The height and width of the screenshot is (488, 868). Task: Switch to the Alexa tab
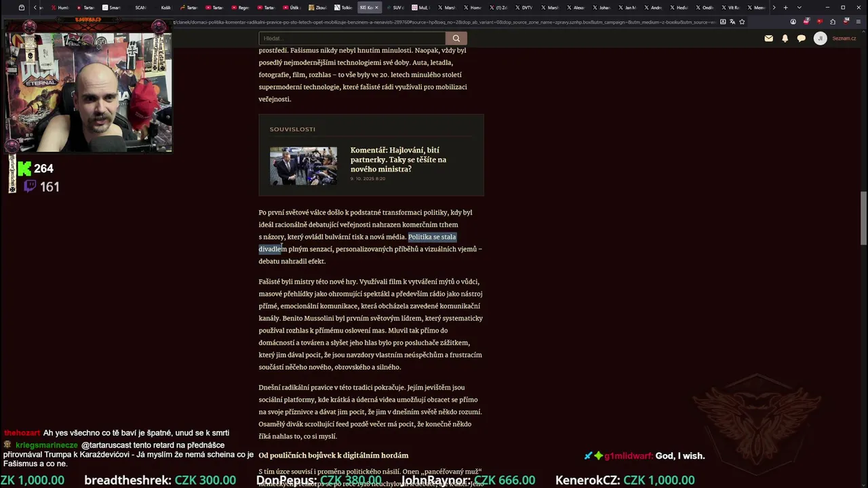pyautogui.click(x=576, y=7)
